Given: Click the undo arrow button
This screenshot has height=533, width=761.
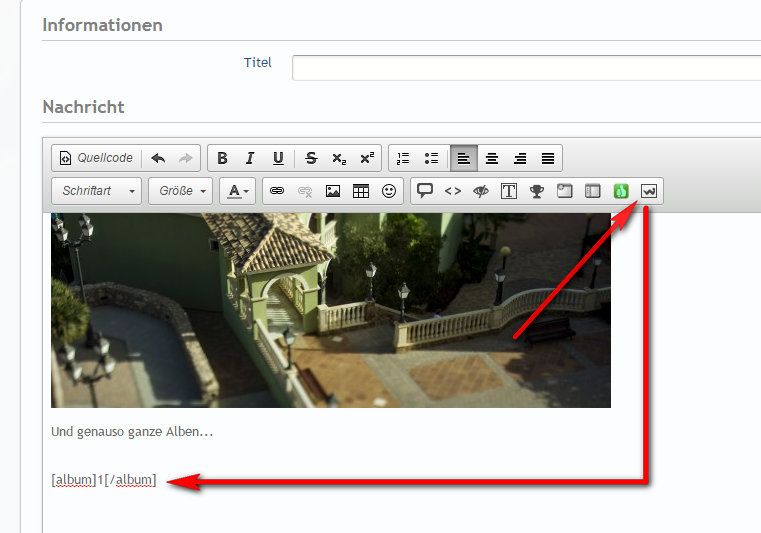Looking at the screenshot, I should (158, 158).
